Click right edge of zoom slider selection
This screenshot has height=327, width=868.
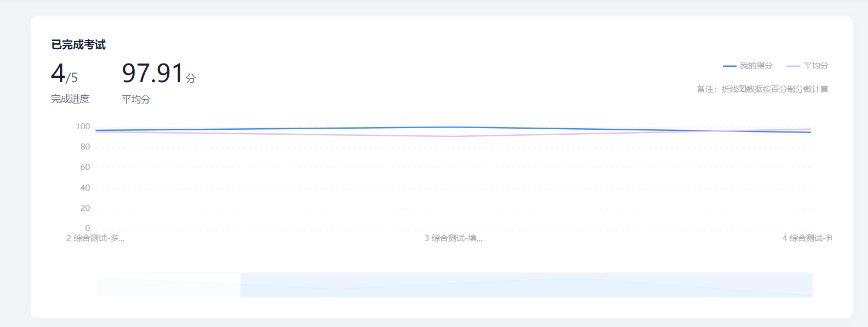click(812, 285)
